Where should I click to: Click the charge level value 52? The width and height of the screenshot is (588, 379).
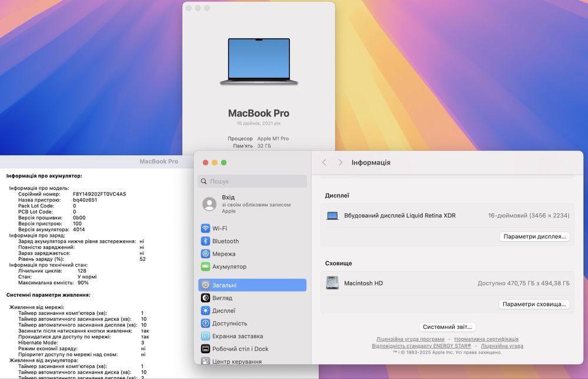[142, 259]
